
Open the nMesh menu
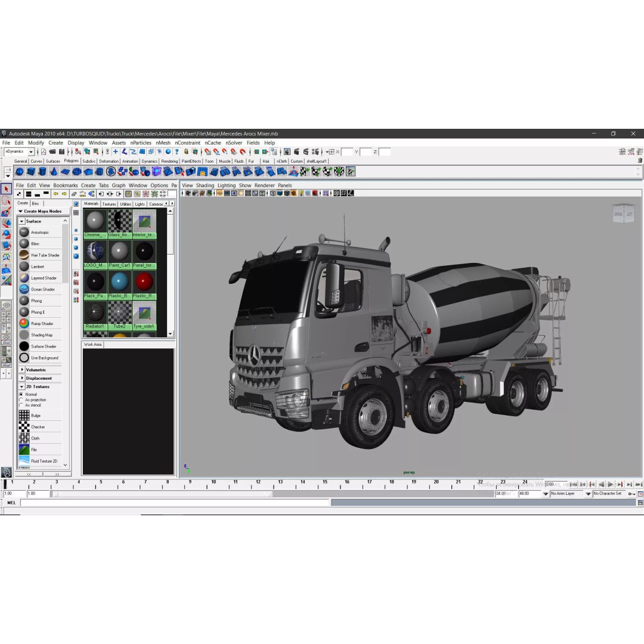163,143
